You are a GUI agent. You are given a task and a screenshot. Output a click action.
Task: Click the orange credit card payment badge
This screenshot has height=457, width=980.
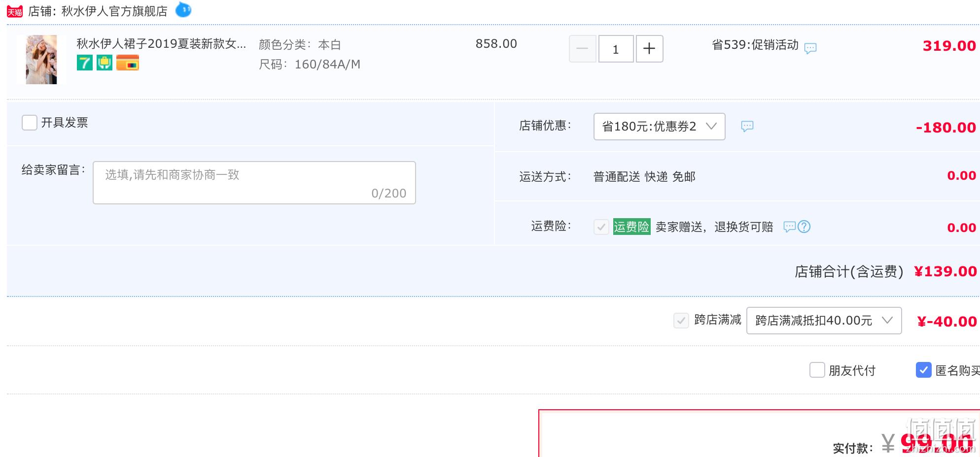click(128, 63)
